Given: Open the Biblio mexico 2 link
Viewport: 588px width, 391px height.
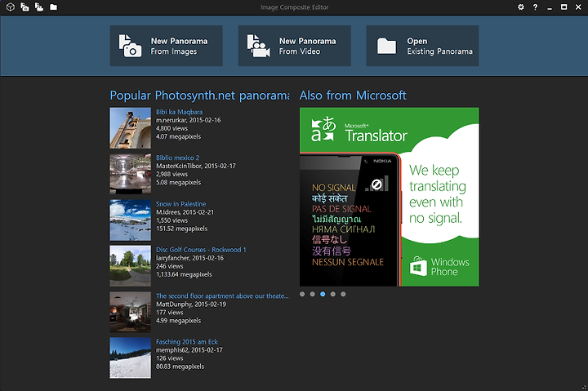Looking at the screenshot, I should click(178, 158).
